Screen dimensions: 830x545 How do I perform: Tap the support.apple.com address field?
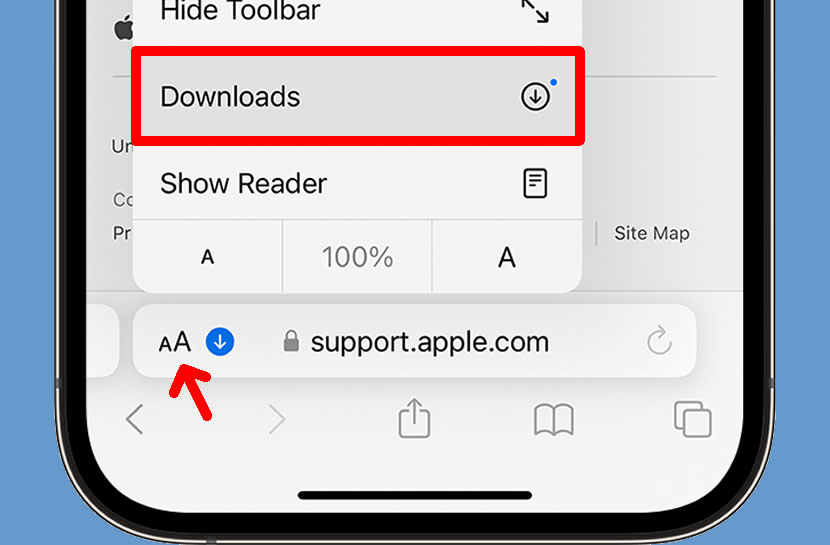point(414,341)
